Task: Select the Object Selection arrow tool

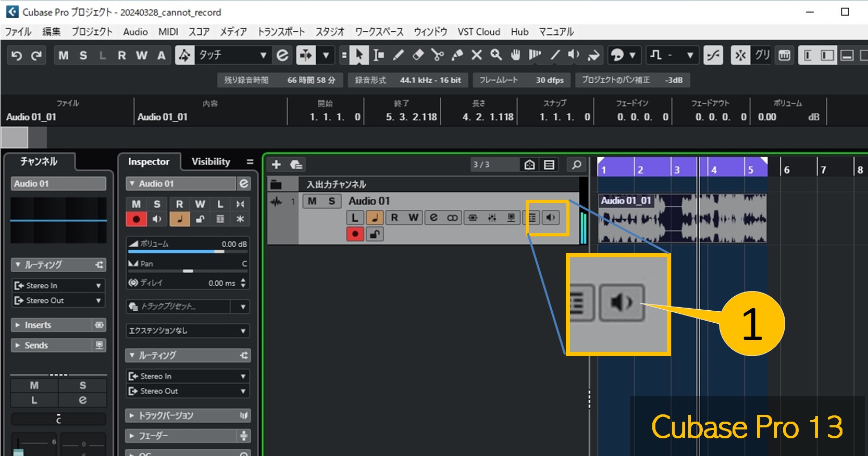Action: (358, 55)
